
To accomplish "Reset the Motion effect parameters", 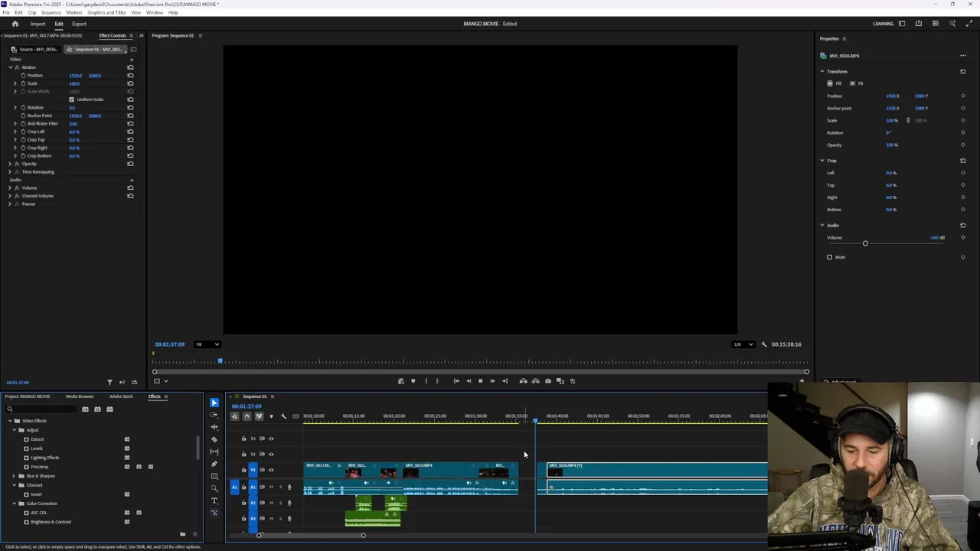I will 130,67.
